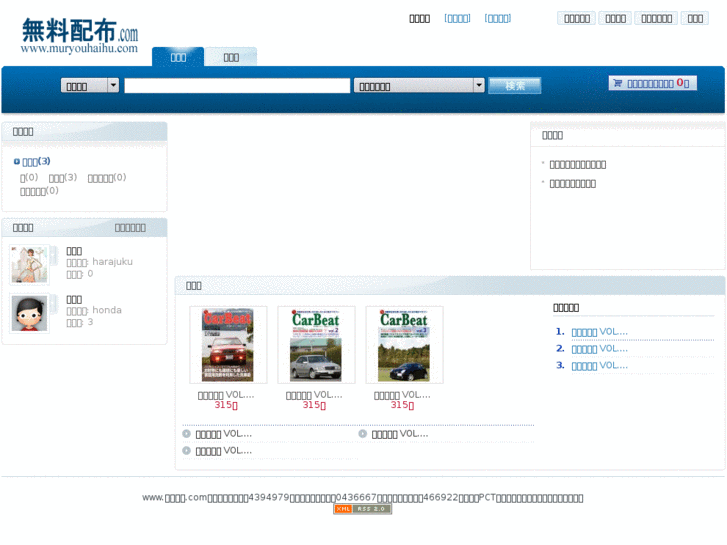Viewport: 727px width, 545px height.
Task: Open the gray subcategory link with count (3)
Action: [x=63, y=178]
